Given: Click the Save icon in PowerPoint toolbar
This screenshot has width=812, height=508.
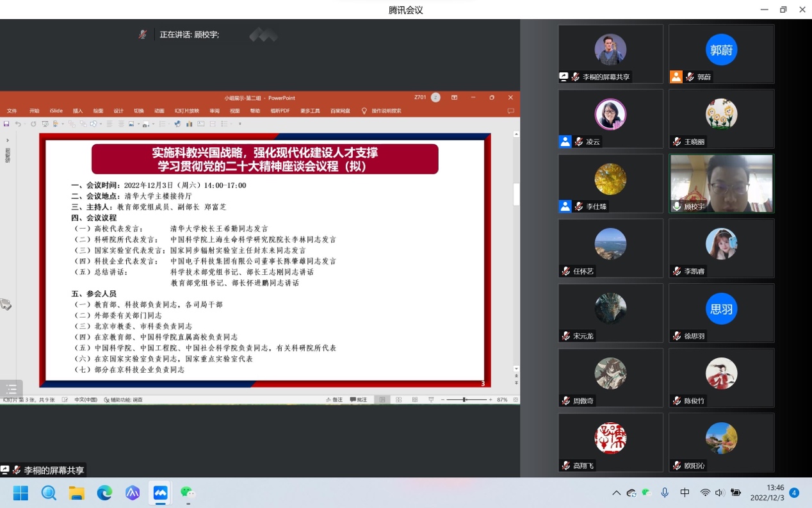Looking at the screenshot, I should pyautogui.click(x=6, y=124).
